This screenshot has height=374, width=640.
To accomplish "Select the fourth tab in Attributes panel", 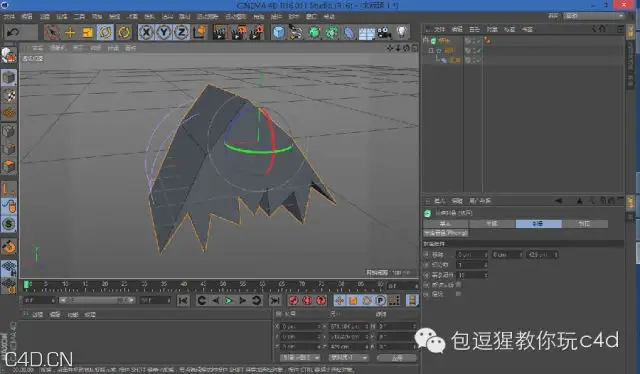I will click(585, 224).
